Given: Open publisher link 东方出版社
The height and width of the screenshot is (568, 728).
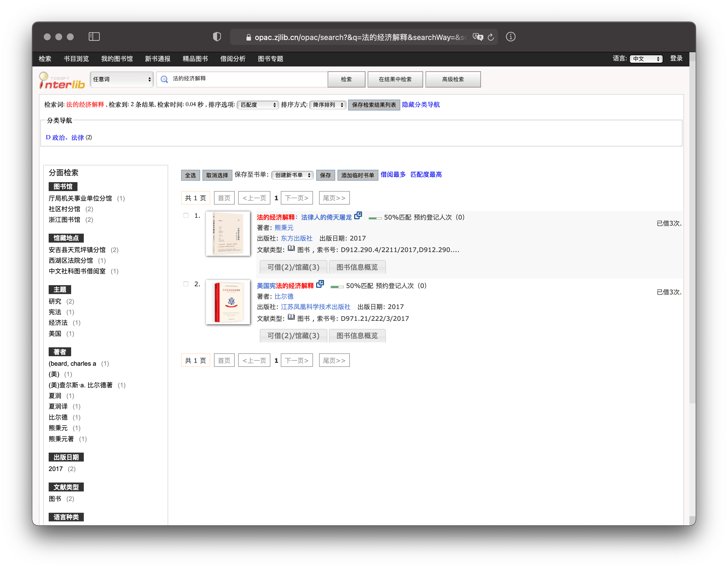Looking at the screenshot, I should [297, 239].
